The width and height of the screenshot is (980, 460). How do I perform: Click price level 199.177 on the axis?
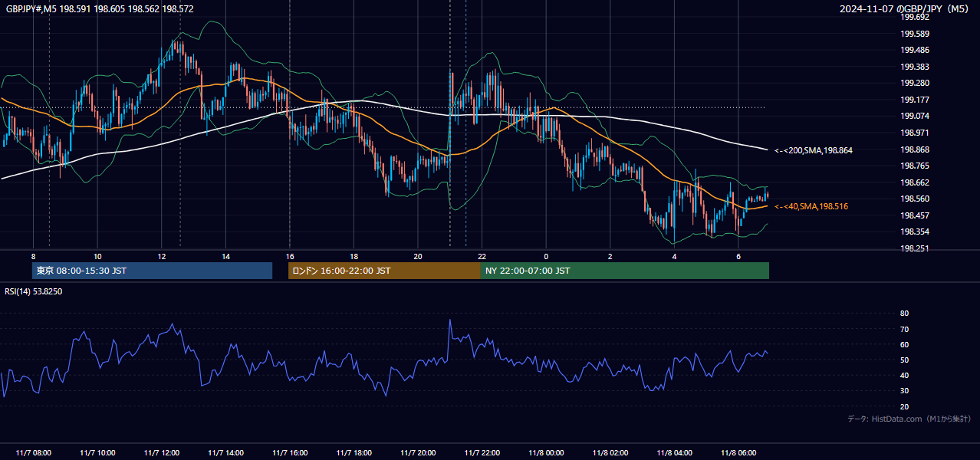914,100
